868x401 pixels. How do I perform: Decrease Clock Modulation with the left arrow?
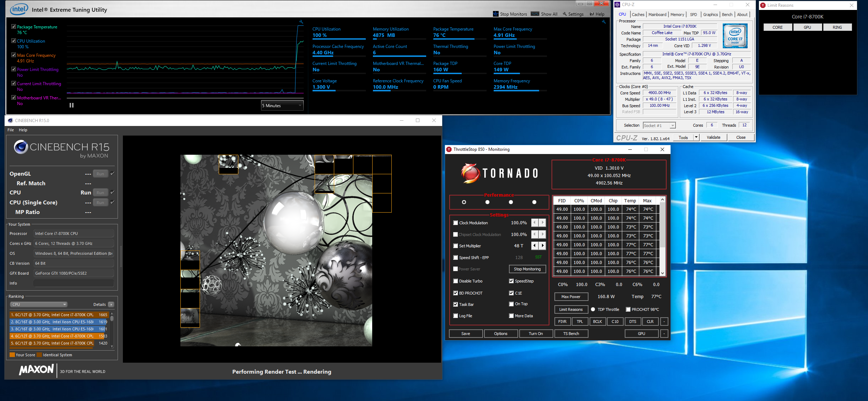535,223
